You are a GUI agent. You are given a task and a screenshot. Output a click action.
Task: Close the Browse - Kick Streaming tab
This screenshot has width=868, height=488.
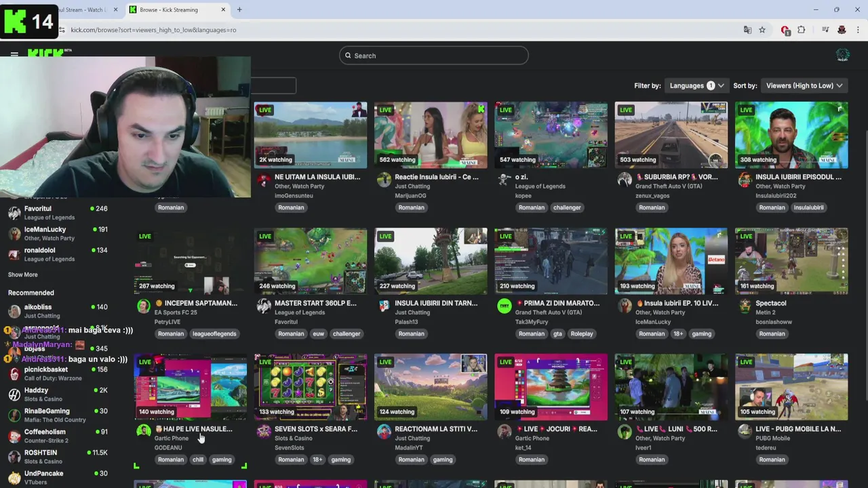coord(223,9)
